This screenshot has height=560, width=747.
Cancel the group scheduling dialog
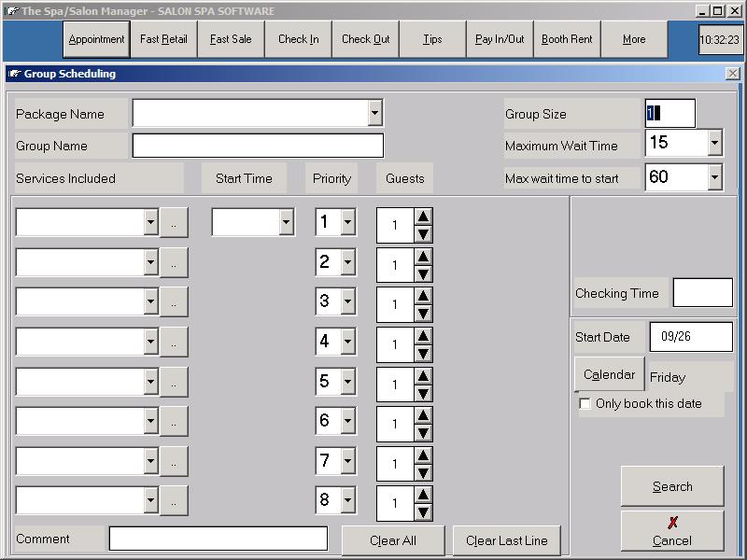(x=671, y=531)
